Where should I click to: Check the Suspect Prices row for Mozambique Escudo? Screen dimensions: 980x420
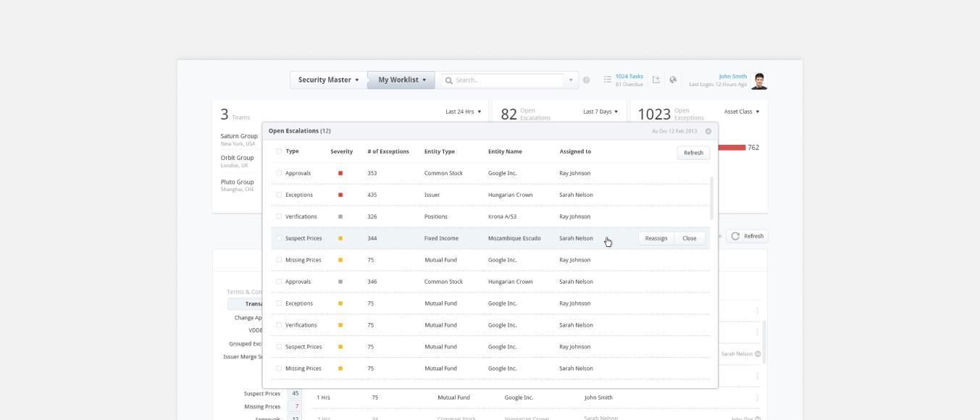279,238
